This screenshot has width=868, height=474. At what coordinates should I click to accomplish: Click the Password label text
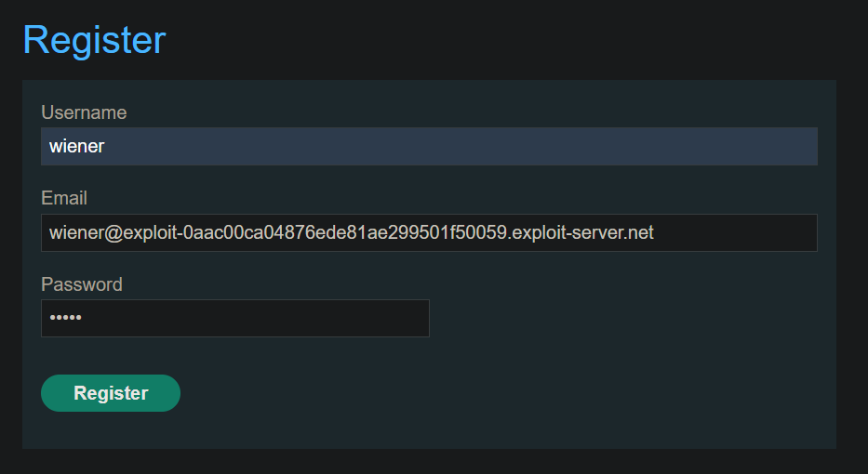[82, 284]
